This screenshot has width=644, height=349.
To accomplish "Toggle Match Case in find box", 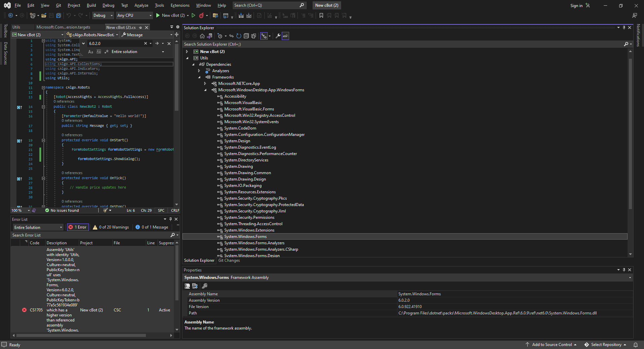I will 91,52.
